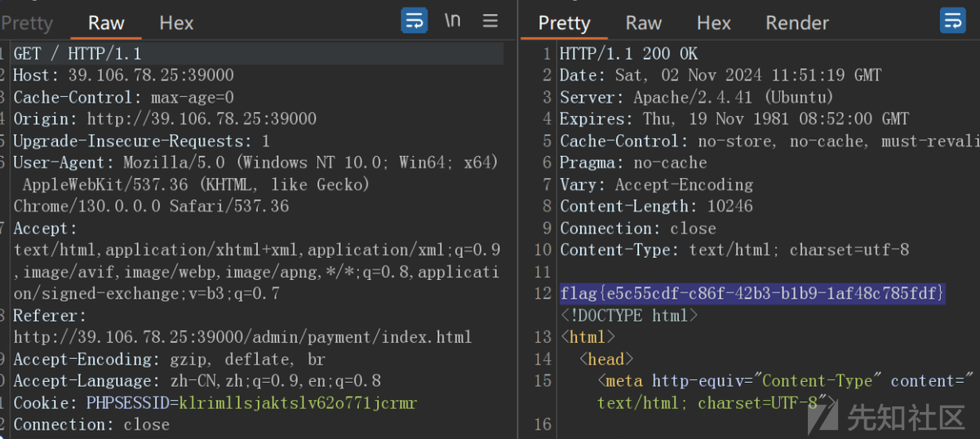980x439 pixels.
Task: Select the response Pretty tab
Action: pyautogui.click(x=564, y=23)
